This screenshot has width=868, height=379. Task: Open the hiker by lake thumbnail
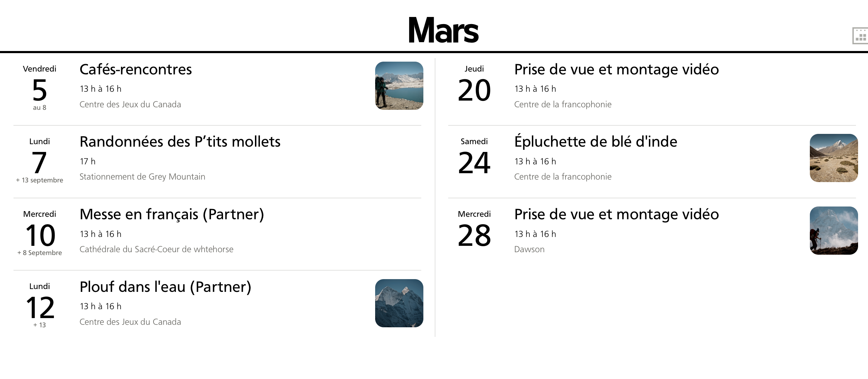coord(399,86)
